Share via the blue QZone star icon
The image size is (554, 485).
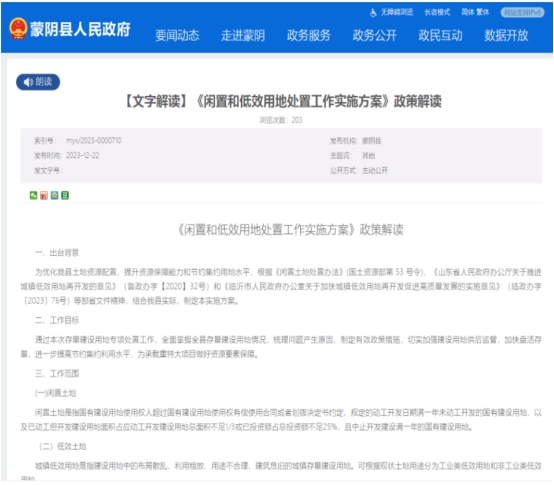point(54,195)
